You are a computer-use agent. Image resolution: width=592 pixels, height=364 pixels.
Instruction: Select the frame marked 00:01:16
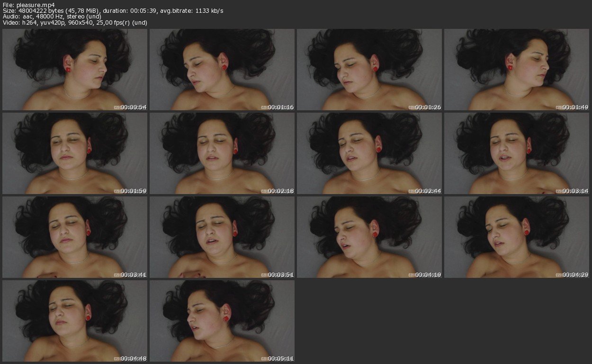pos(222,70)
